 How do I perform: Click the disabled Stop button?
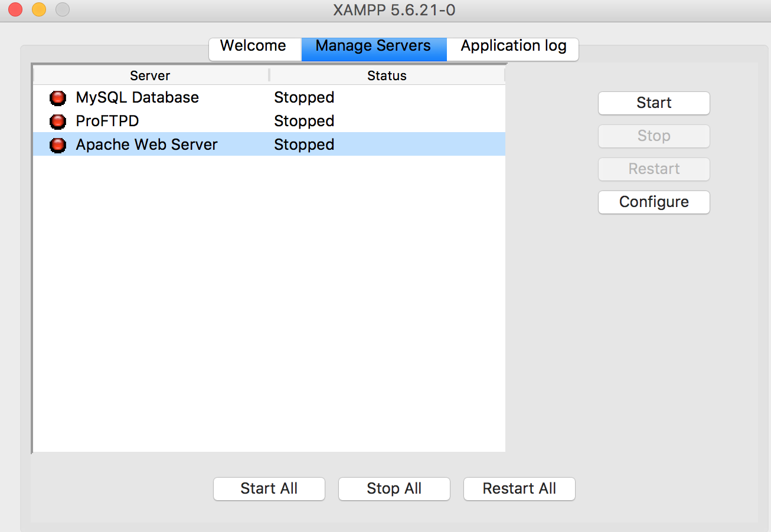pyautogui.click(x=654, y=136)
